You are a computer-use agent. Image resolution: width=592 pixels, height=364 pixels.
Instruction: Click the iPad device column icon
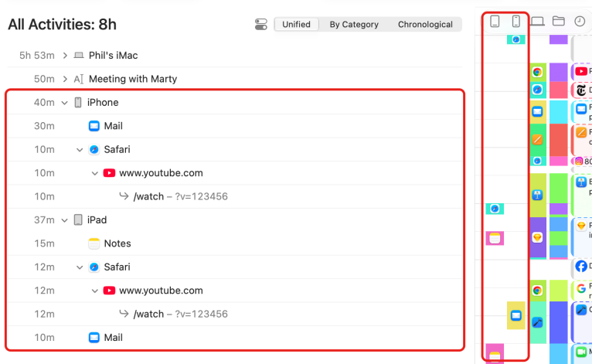click(x=495, y=21)
